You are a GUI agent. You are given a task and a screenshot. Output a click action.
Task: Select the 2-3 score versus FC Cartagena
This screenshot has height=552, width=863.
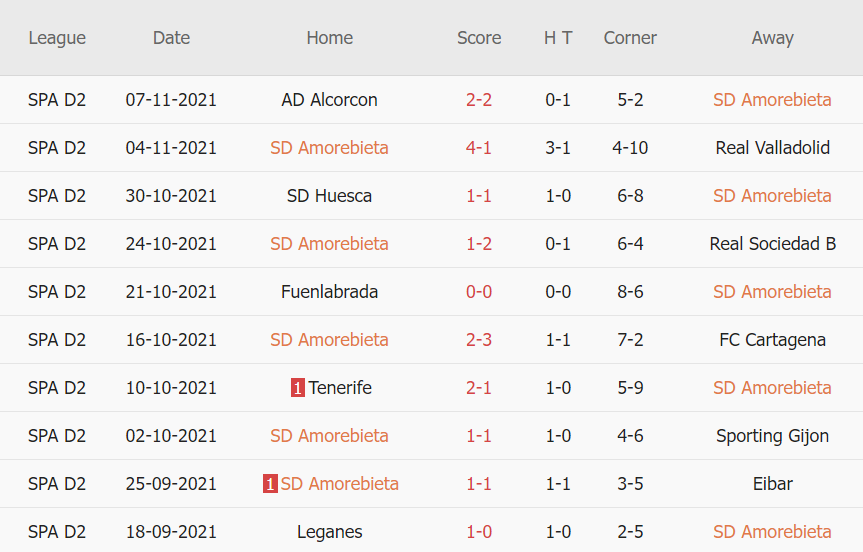(479, 340)
